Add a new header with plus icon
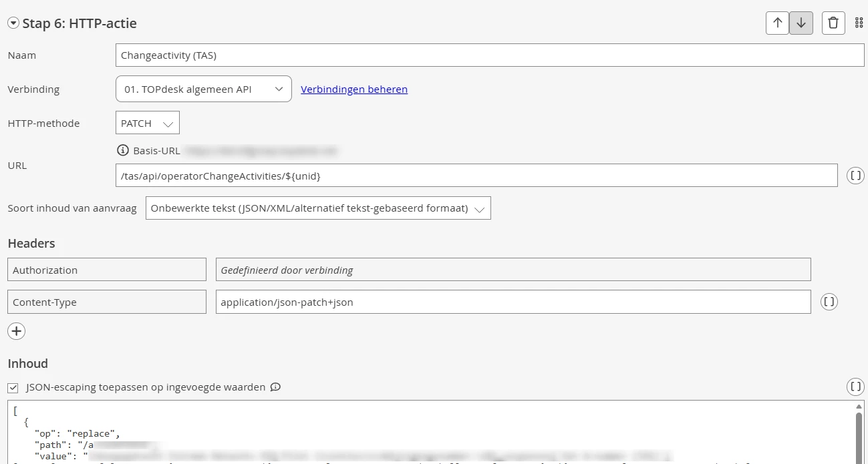 (16, 330)
